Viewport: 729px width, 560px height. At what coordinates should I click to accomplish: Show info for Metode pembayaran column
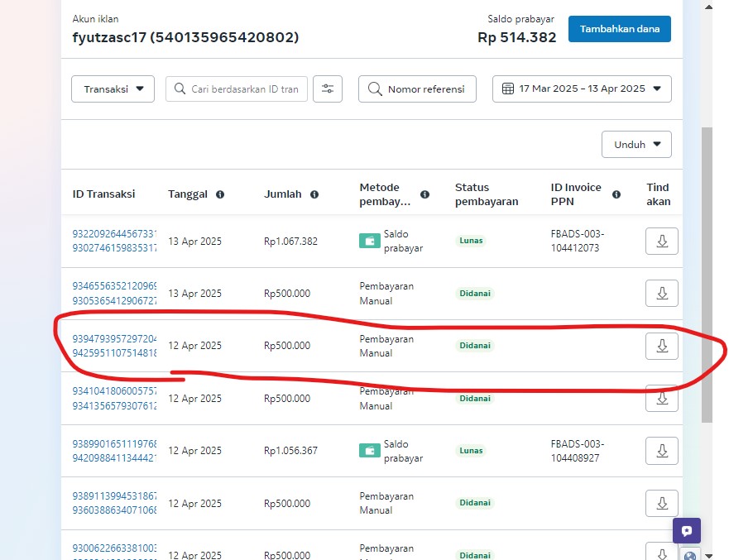coord(424,194)
